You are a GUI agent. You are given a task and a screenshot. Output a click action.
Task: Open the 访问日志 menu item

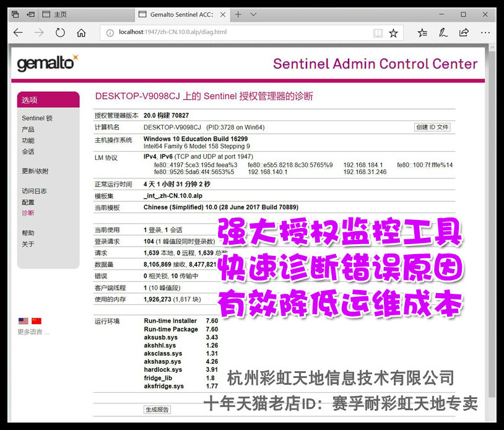(34, 191)
